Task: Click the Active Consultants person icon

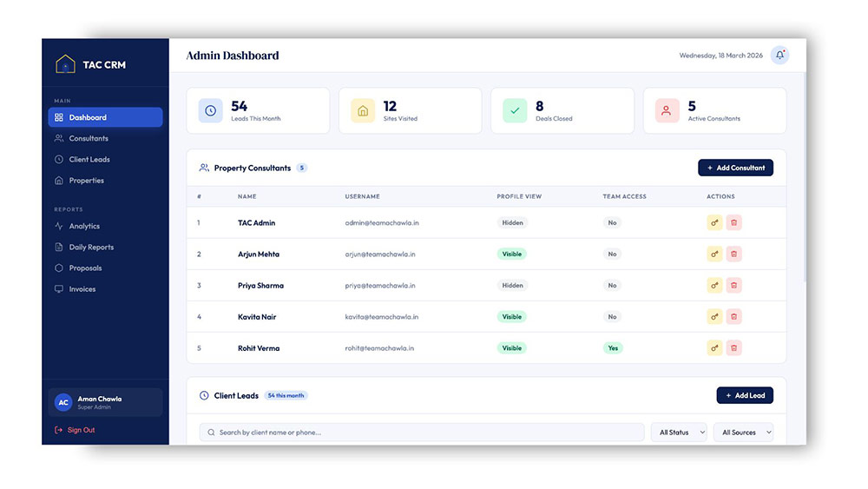Action: tap(667, 111)
